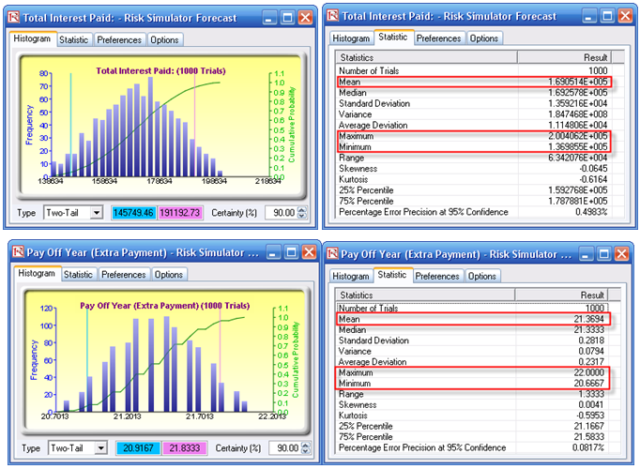Click Result column header in Pay Off Year table
Viewport: 640px width, 469px height.
pyautogui.click(x=562, y=295)
